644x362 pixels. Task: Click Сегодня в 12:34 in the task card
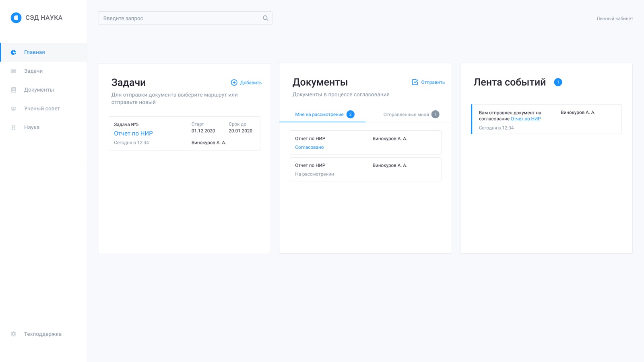(131, 142)
